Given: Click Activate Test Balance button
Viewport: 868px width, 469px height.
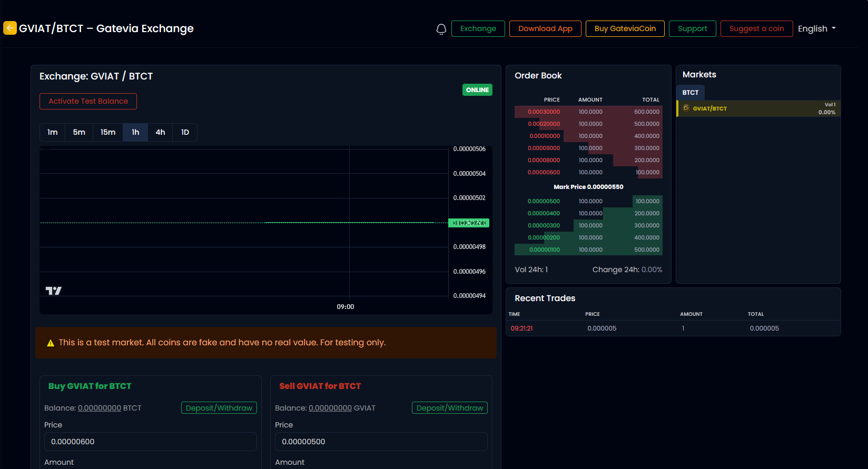Looking at the screenshot, I should [x=88, y=101].
